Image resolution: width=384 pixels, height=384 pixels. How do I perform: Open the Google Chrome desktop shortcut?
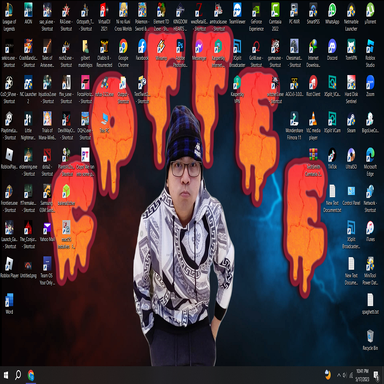(123, 53)
